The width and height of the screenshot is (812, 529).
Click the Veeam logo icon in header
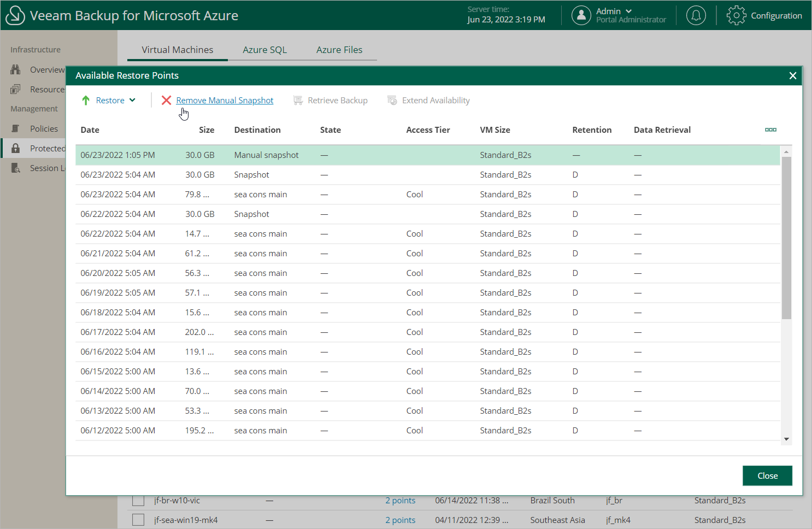coord(15,15)
